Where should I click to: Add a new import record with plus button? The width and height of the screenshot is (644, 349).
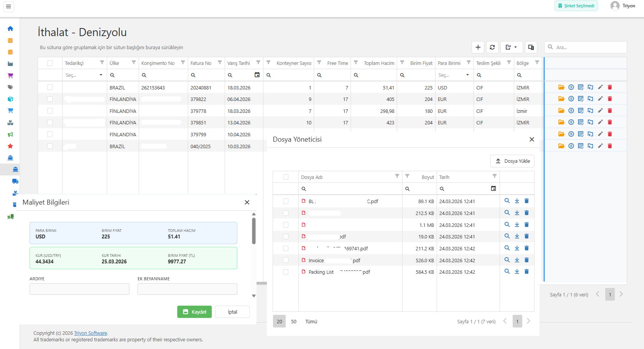(478, 47)
